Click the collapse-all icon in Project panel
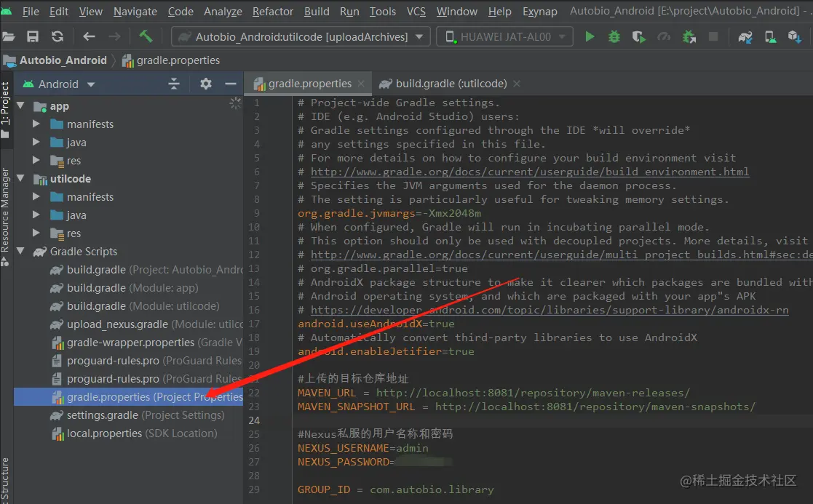 pyautogui.click(x=174, y=84)
